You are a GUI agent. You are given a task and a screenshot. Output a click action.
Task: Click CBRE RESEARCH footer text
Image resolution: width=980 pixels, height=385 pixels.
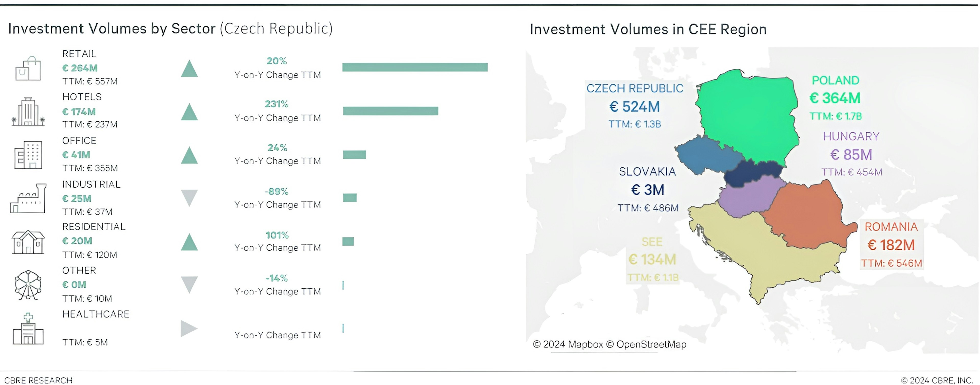39,380
